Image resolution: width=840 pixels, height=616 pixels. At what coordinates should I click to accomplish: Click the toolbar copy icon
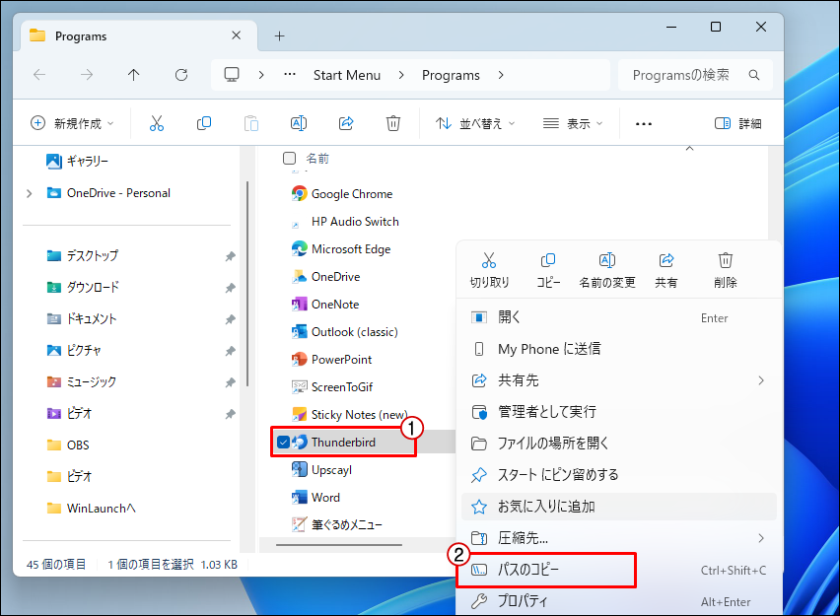(204, 123)
